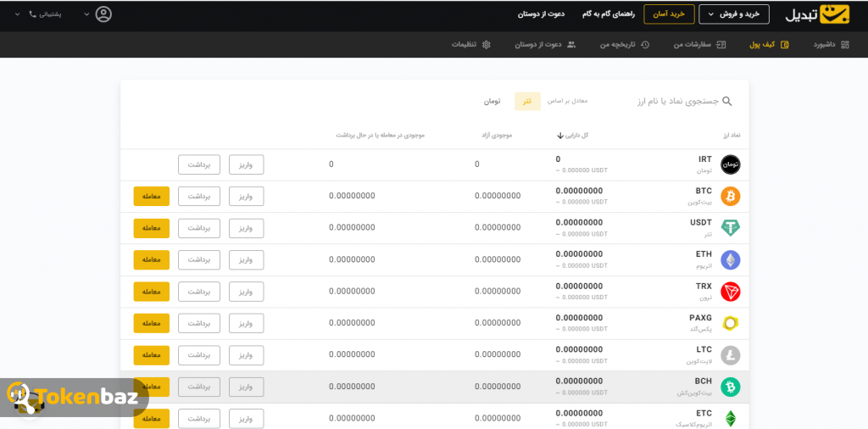Open the تنظیمات tab
Image resolution: width=868 pixels, height=429 pixels.
point(464,45)
